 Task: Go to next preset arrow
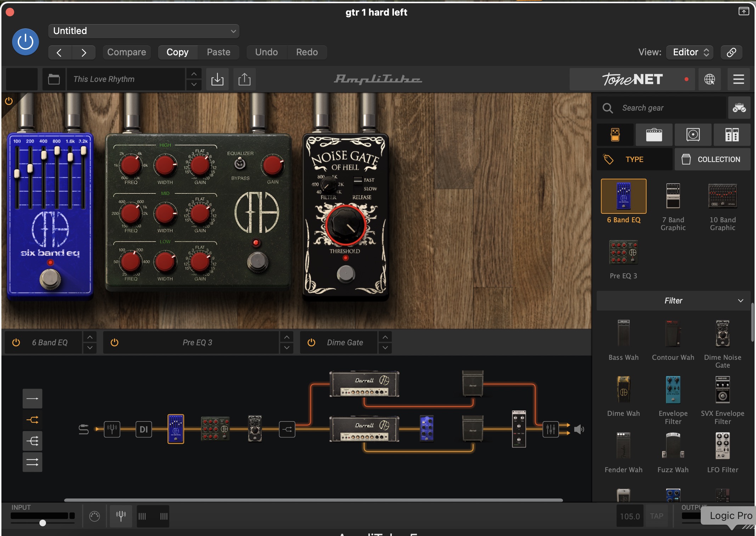pos(84,52)
